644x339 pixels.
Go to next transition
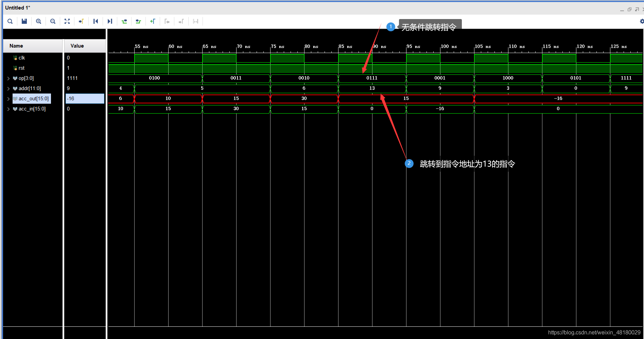pos(138,21)
